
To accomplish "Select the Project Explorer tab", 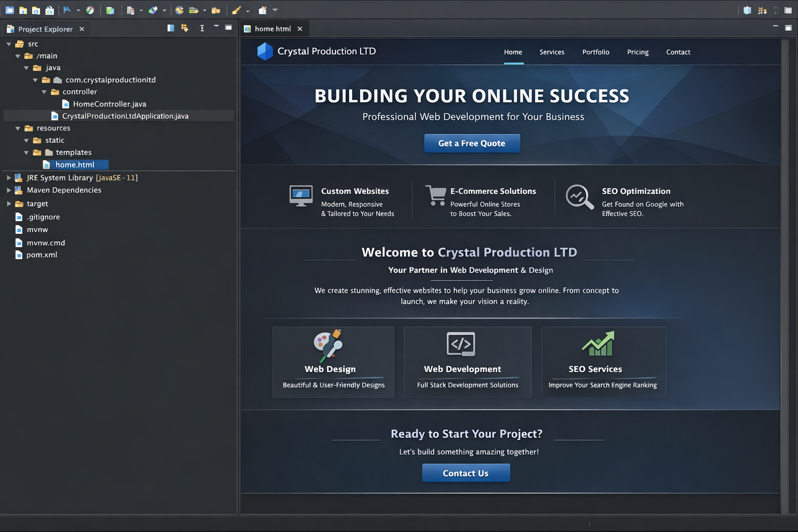I will coord(45,29).
